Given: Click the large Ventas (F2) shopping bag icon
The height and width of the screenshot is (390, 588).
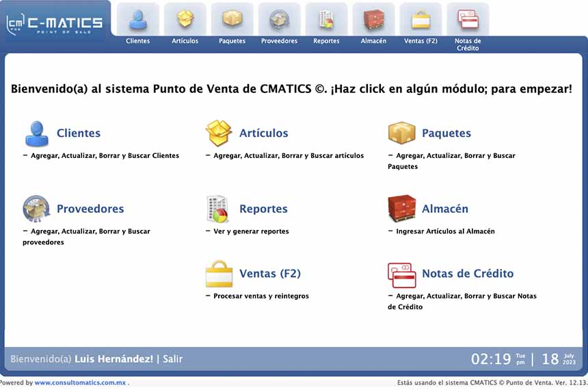Looking at the screenshot, I should [x=219, y=274].
